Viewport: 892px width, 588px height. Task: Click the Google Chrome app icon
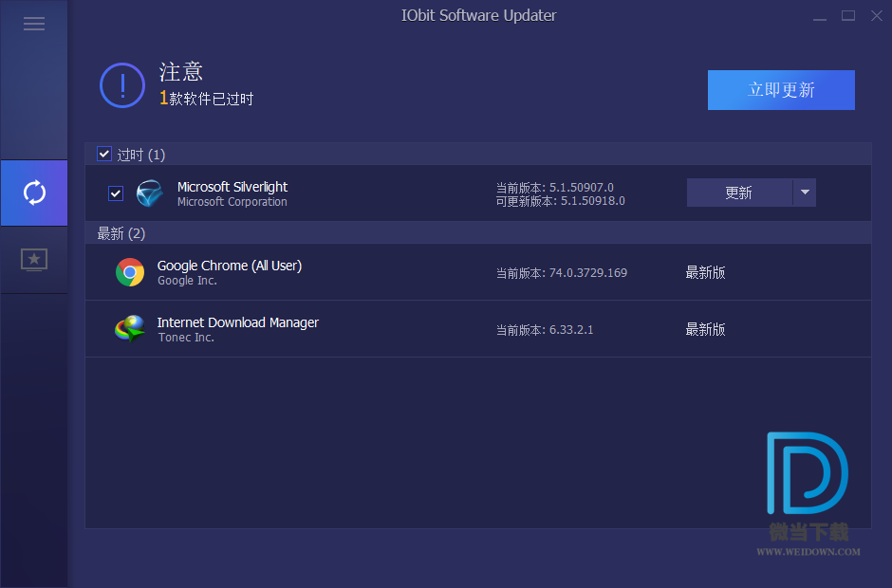pos(130,272)
